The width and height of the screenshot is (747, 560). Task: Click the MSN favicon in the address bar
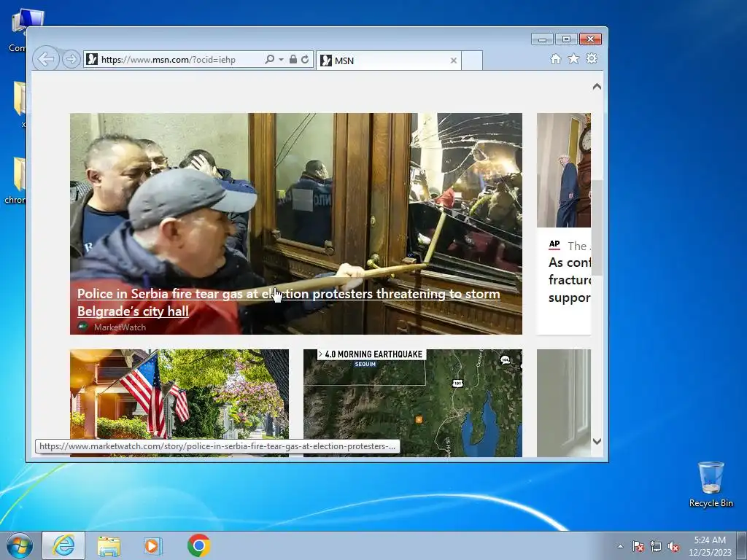pyautogui.click(x=92, y=60)
